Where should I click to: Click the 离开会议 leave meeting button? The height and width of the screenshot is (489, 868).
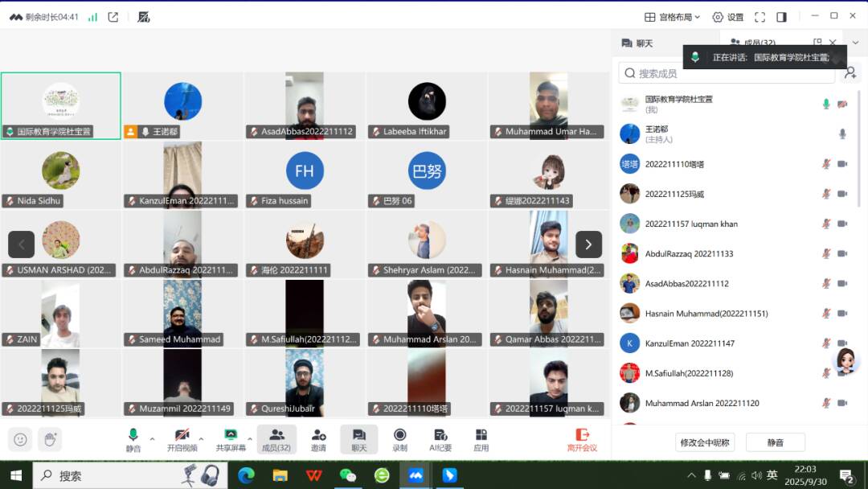pos(582,439)
